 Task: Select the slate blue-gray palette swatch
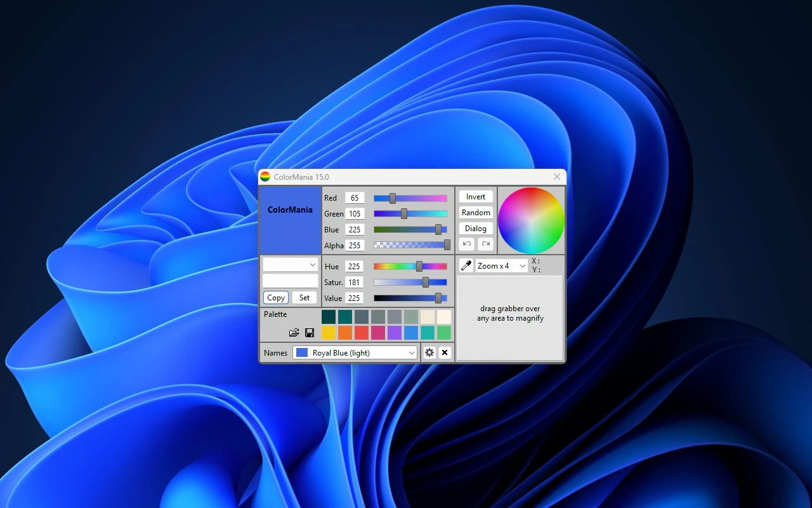[x=362, y=316]
